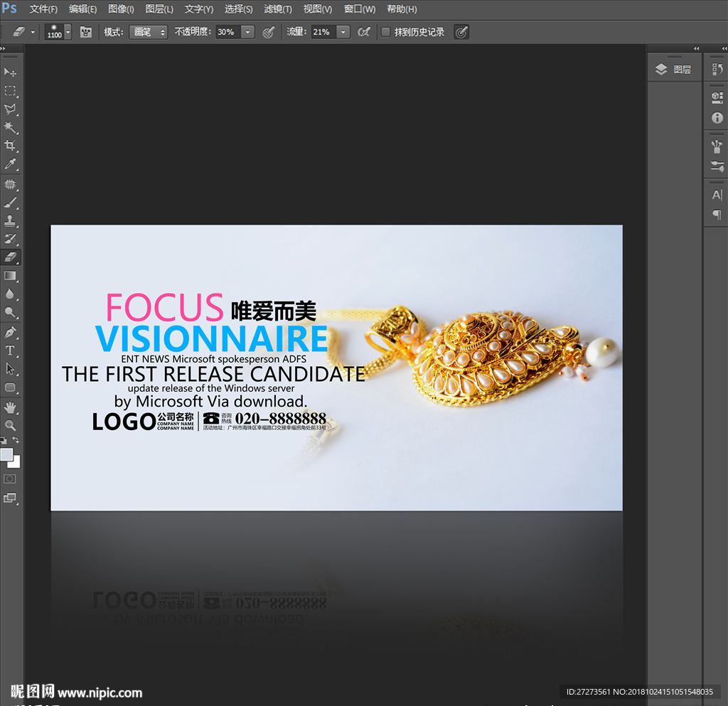Open the 图层(L) menu

pyautogui.click(x=159, y=9)
